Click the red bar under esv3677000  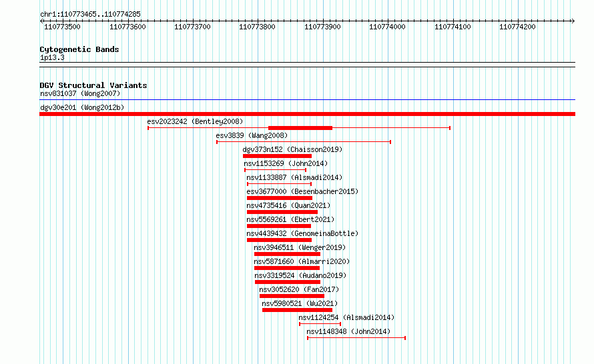pos(280,198)
